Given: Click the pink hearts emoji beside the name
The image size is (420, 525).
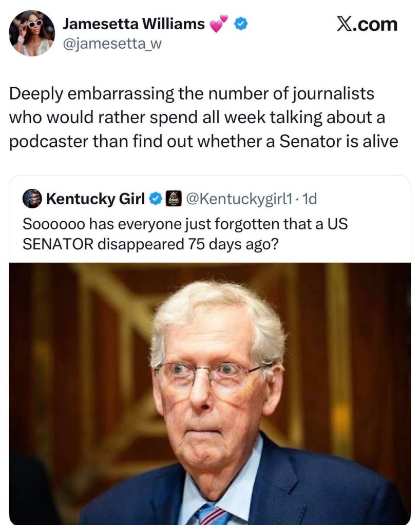Looking at the screenshot, I should click(x=219, y=24).
